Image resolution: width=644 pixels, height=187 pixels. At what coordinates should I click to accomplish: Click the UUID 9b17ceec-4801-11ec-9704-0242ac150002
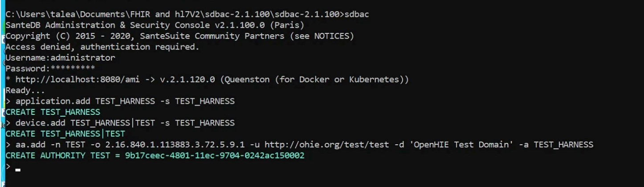click(x=215, y=156)
